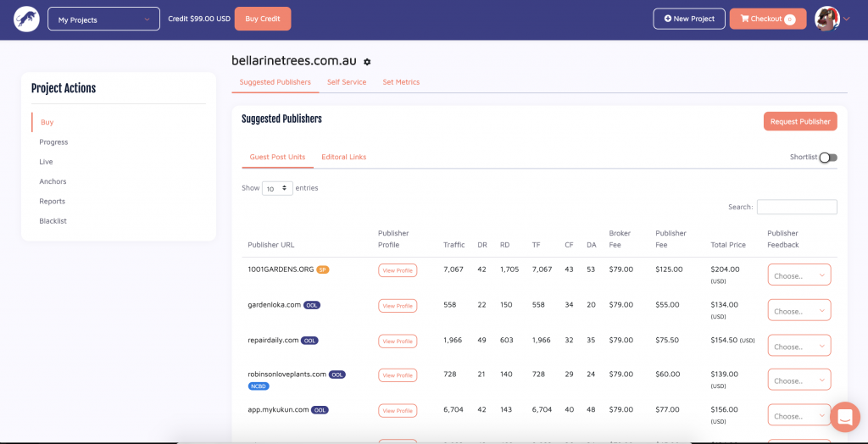Go to Blacklist in Project Actions

pos(53,221)
